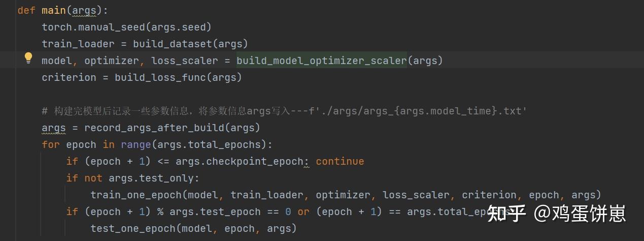The height and width of the screenshot is (241, 644).
Task: Click the orange continue keyword
Action: click(x=340, y=161)
